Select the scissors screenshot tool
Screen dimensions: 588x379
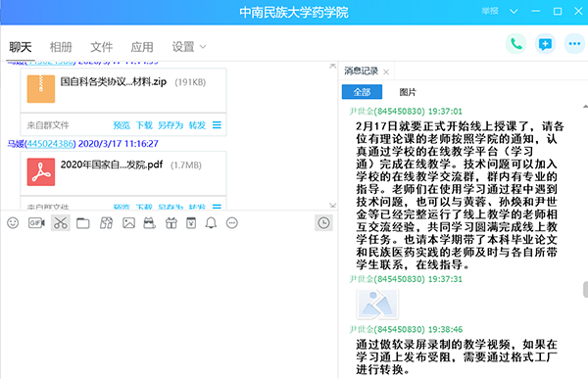61,223
